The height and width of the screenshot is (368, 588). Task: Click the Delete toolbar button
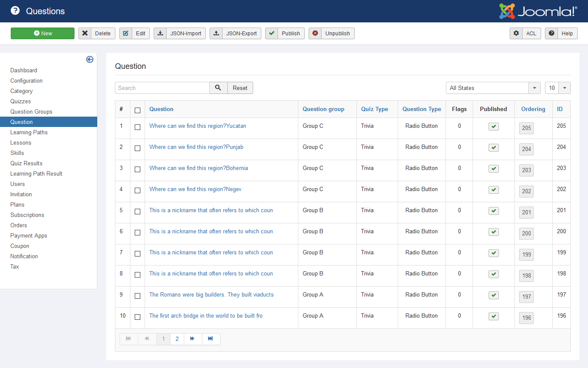coord(97,34)
